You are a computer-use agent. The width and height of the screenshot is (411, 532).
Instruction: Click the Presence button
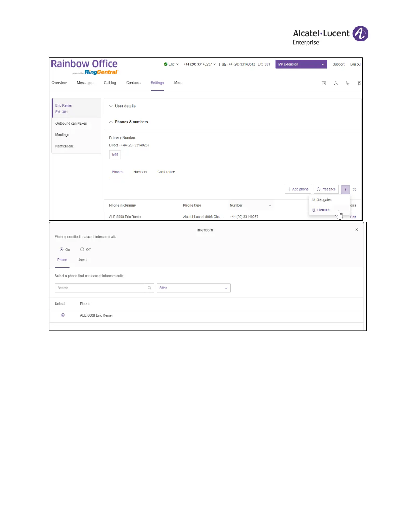click(326, 189)
